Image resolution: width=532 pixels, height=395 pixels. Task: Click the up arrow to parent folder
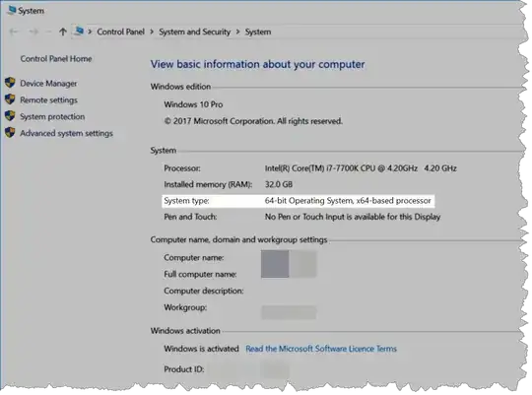[63, 32]
